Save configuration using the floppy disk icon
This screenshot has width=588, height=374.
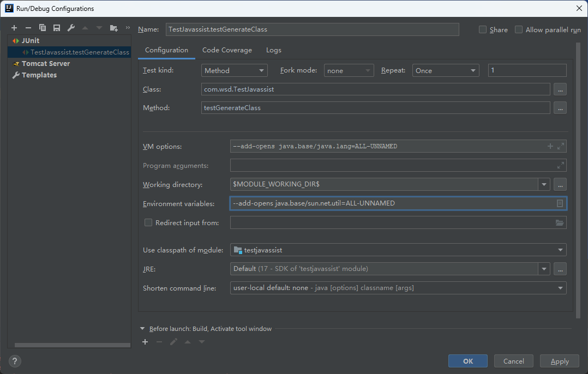coord(57,28)
